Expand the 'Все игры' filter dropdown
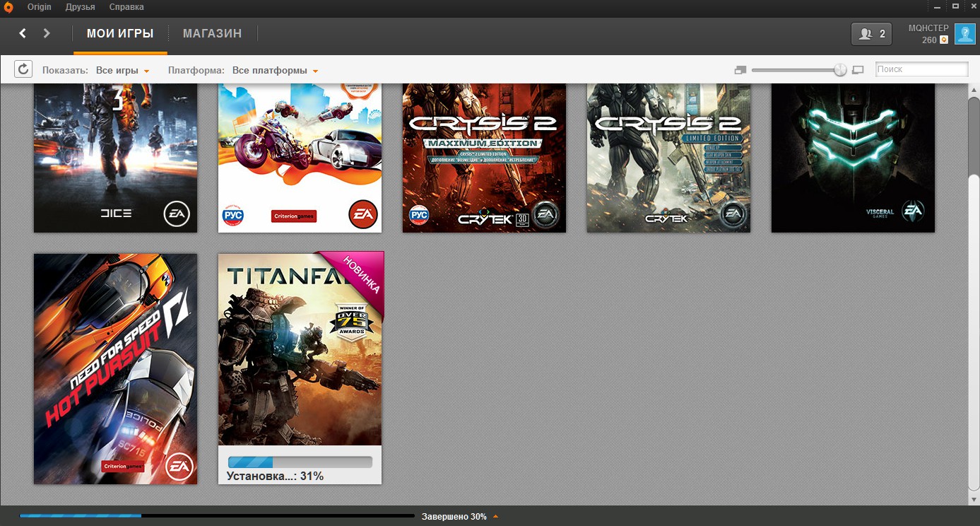 coord(123,71)
